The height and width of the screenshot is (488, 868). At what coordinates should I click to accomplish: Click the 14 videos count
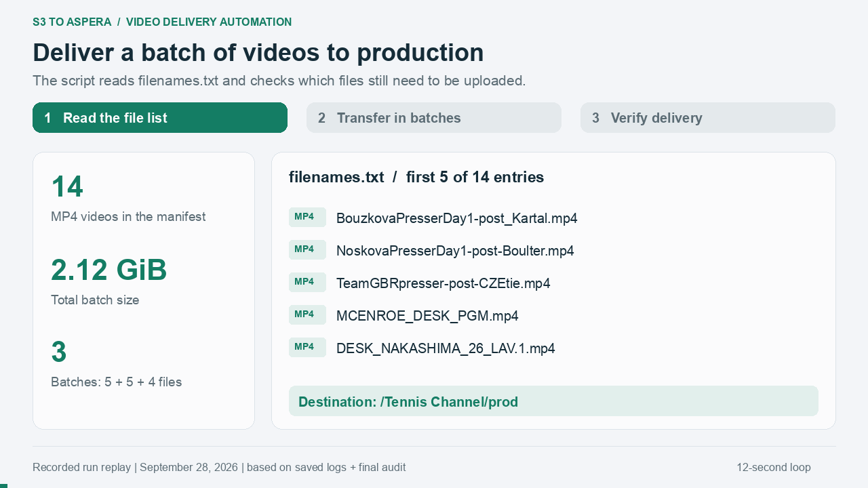[67, 187]
